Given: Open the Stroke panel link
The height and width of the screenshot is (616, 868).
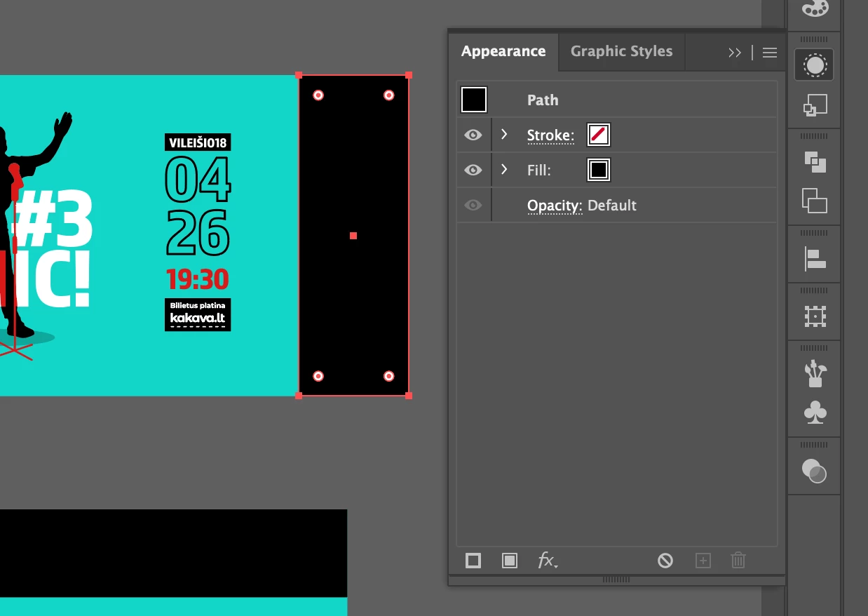Looking at the screenshot, I should [x=551, y=135].
